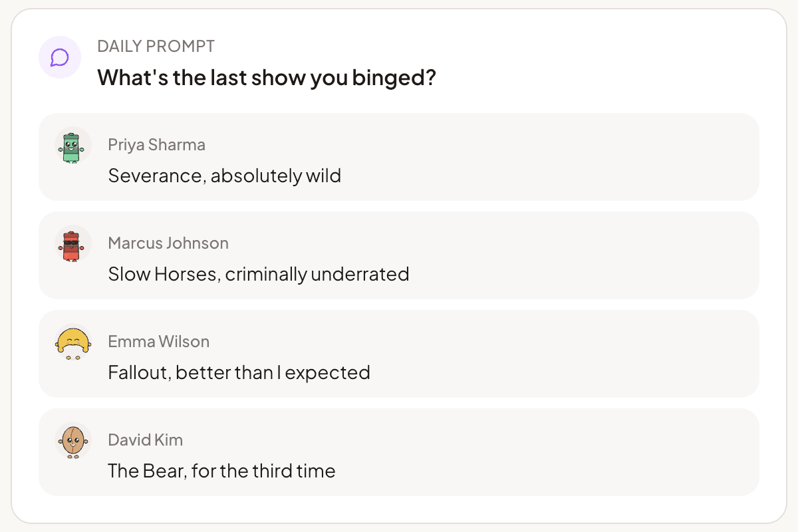Click David Kim's name label
The width and height of the screenshot is (798, 532).
tap(145, 440)
